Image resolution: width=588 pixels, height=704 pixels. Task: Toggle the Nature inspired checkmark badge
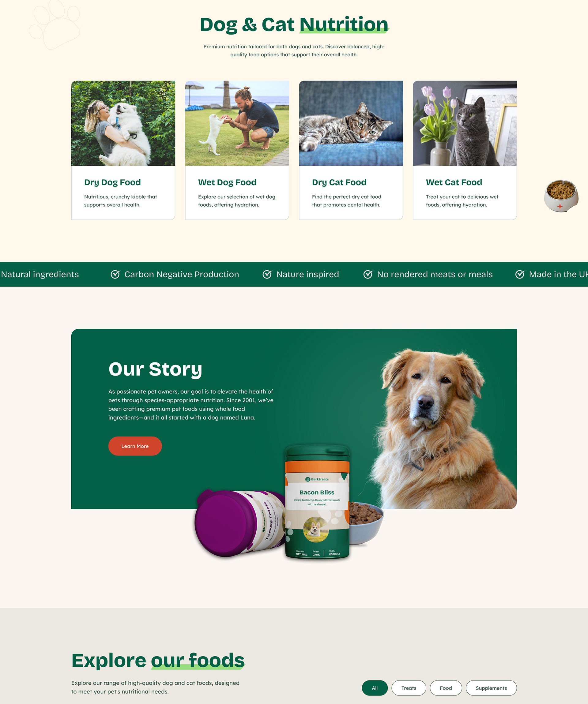click(x=269, y=274)
